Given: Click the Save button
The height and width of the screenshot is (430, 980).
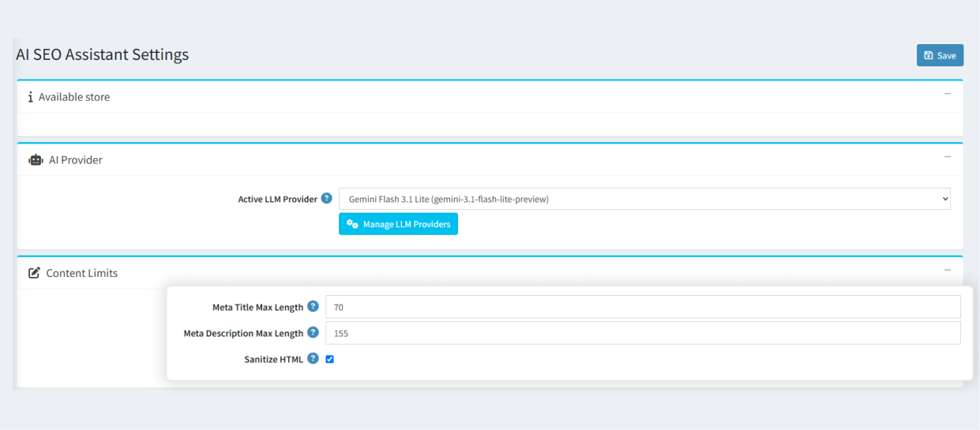Looking at the screenshot, I should point(940,55).
